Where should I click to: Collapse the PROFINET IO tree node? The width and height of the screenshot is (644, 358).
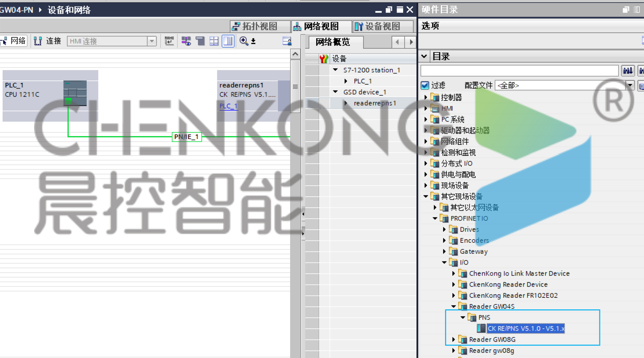(x=435, y=218)
